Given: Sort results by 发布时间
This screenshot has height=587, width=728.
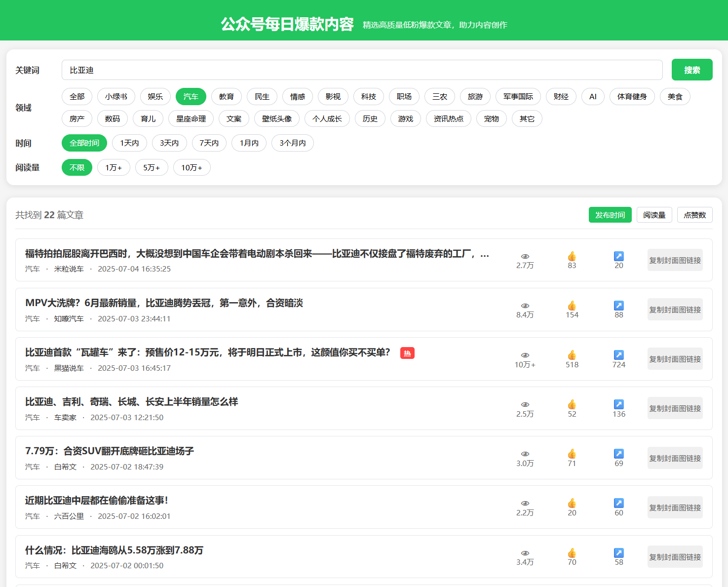Looking at the screenshot, I should click(x=610, y=215).
